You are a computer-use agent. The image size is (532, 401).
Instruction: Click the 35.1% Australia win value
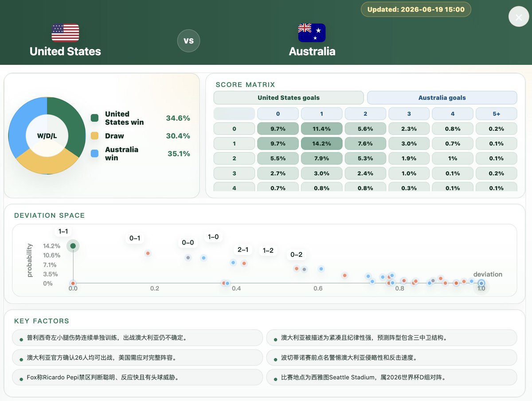(179, 153)
